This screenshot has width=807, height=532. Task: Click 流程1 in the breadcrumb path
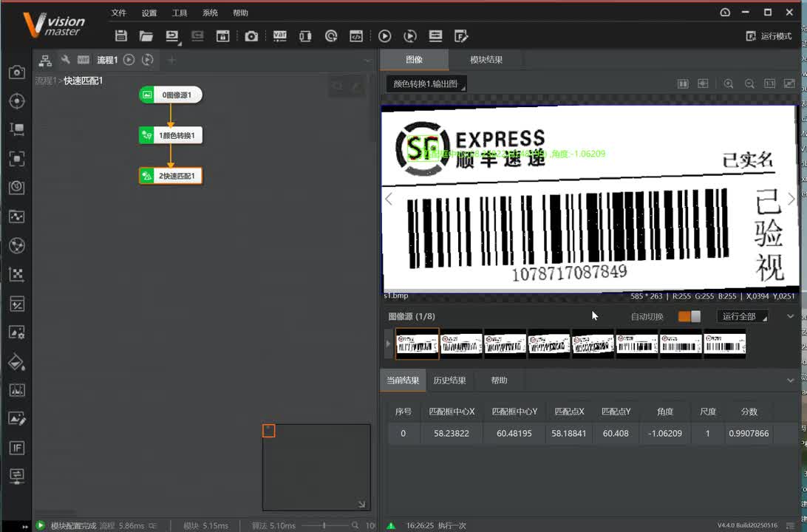tap(45, 81)
